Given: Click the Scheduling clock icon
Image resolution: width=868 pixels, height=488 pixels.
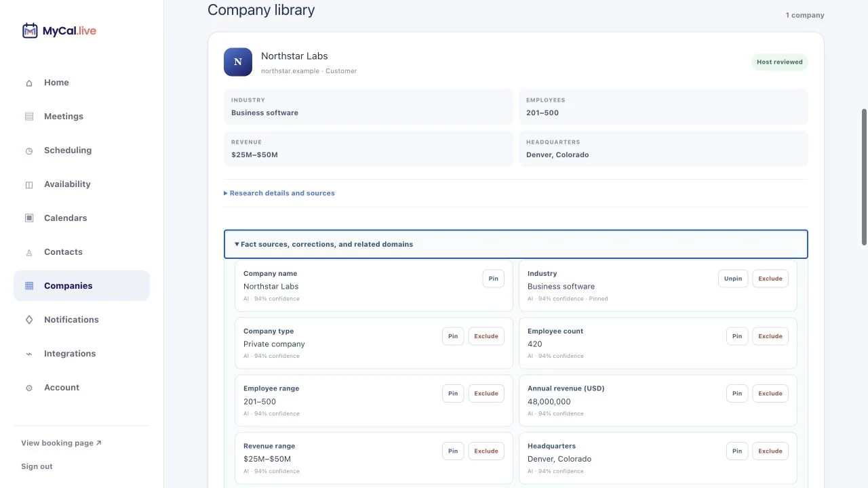Looking at the screenshot, I should point(29,150).
